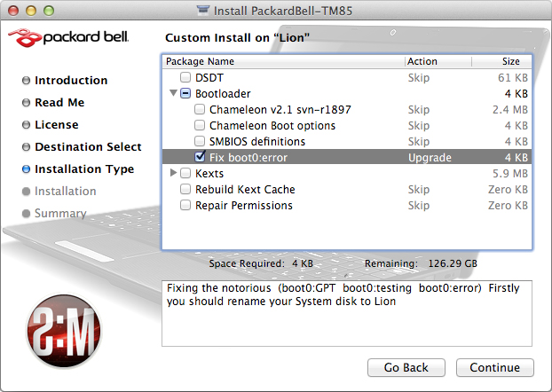Enable Rebuild Kext Cache checkbox
The width and height of the screenshot is (552, 392).
(185, 189)
